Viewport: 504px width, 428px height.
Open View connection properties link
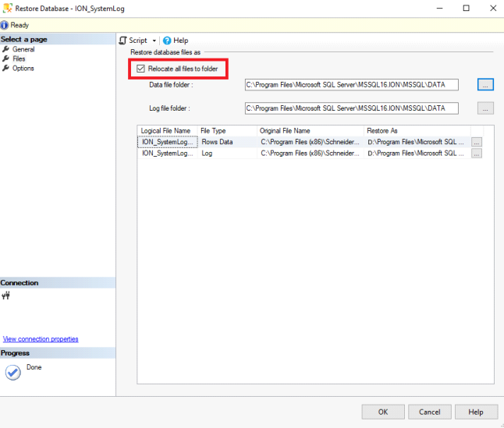point(41,339)
